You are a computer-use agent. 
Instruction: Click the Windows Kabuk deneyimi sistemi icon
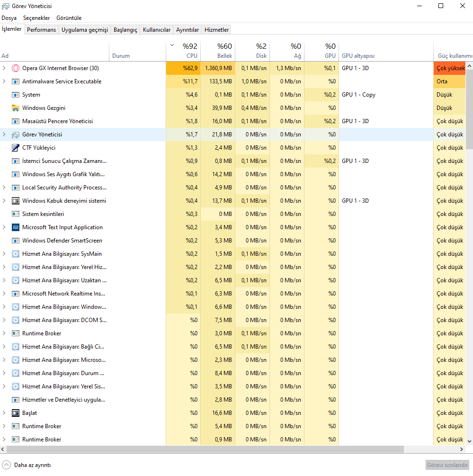click(x=16, y=201)
